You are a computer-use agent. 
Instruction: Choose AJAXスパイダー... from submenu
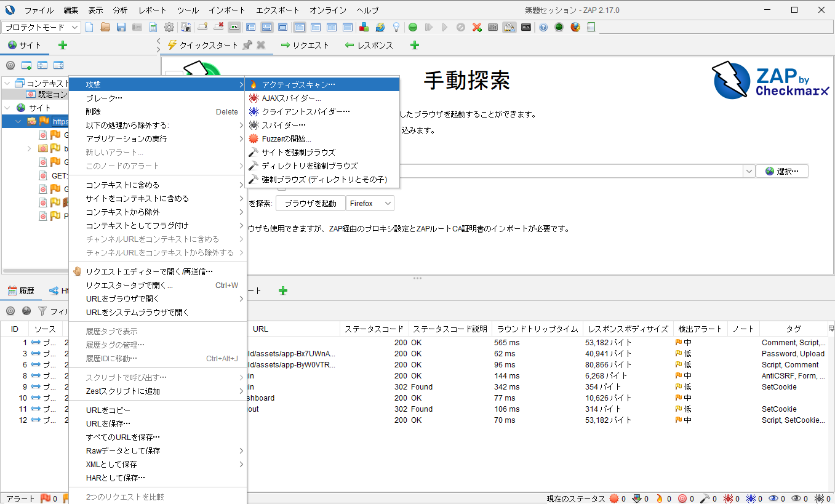pyautogui.click(x=322, y=98)
